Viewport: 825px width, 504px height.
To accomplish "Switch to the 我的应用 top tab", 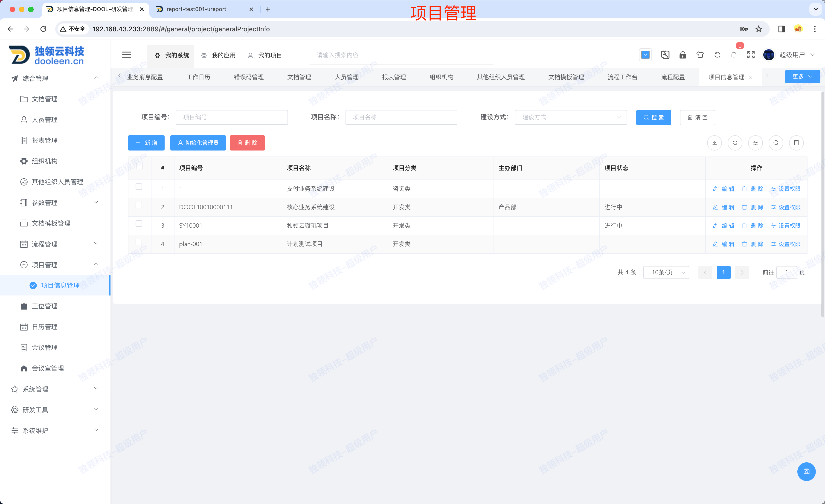I will click(218, 55).
